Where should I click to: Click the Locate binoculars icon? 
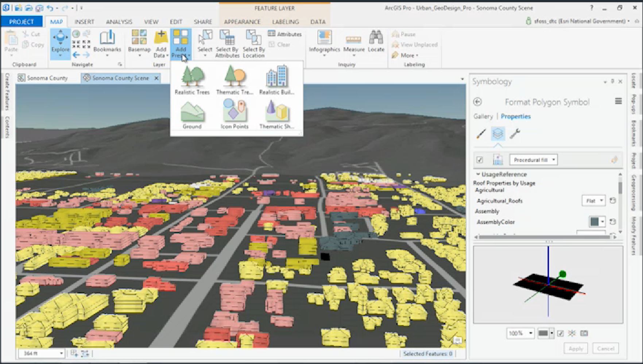pos(376,38)
